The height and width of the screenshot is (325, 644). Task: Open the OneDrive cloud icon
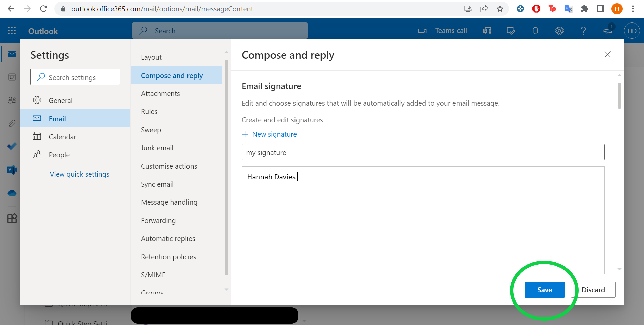click(x=12, y=193)
